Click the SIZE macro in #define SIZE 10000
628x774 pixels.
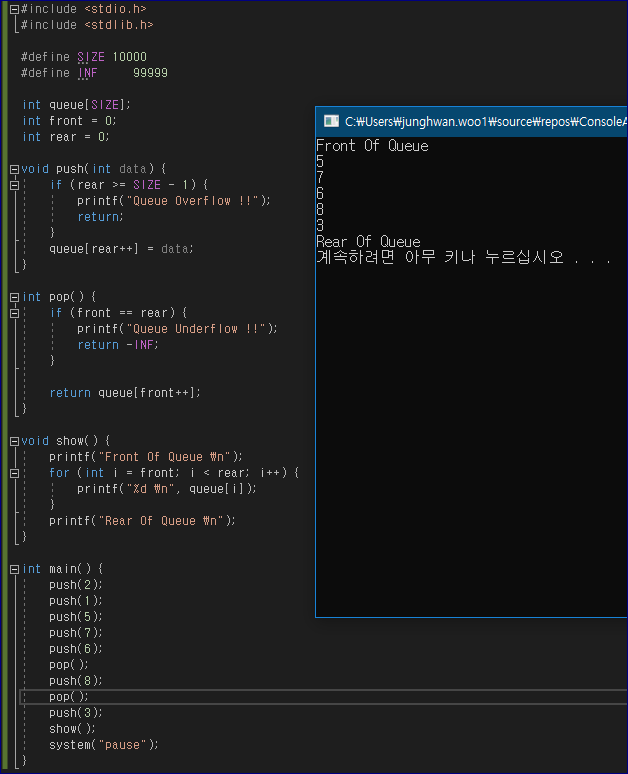(x=91, y=57)
